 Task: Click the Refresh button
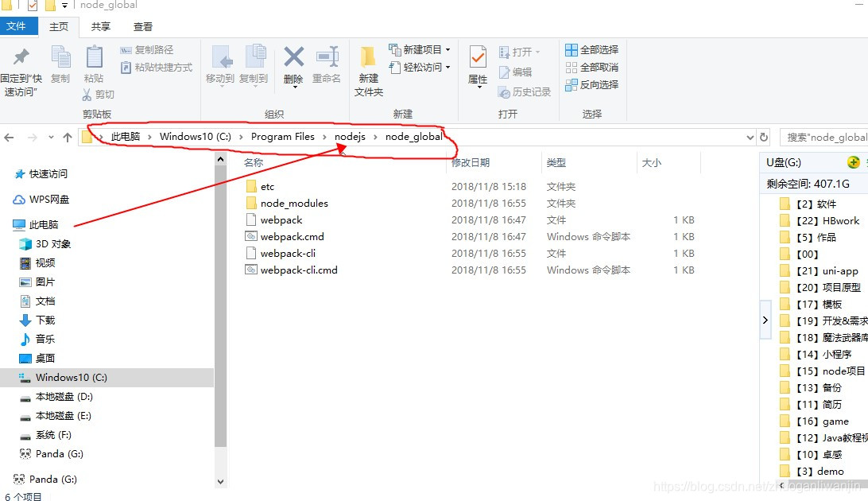[x=764, y=138]
